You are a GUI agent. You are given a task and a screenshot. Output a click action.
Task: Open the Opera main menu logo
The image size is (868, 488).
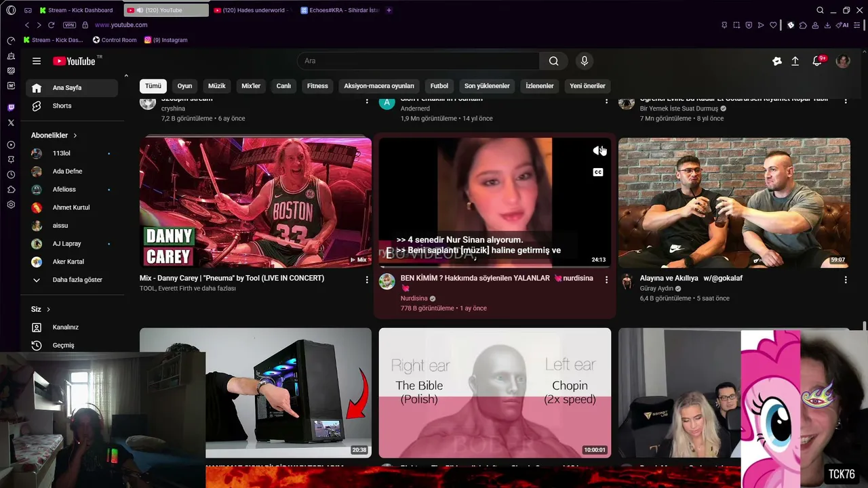click(x=11, y=10)
